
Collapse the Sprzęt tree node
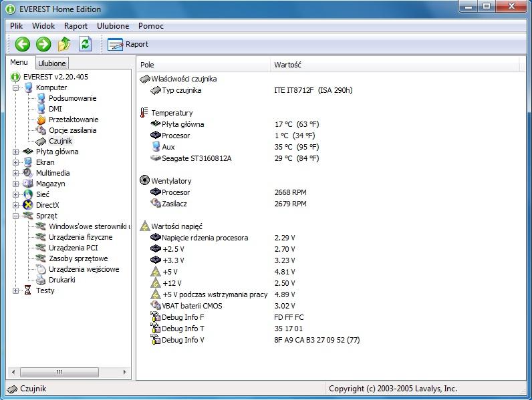15,216
